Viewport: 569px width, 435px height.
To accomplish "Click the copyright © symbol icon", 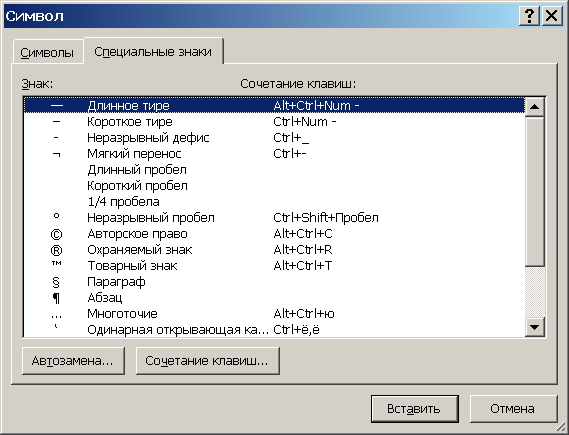I will [x=56, y=234].
